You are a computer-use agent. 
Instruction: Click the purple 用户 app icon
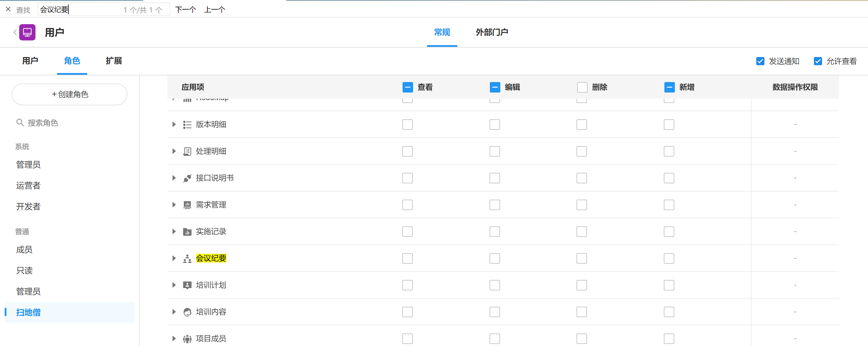point(27,32)
